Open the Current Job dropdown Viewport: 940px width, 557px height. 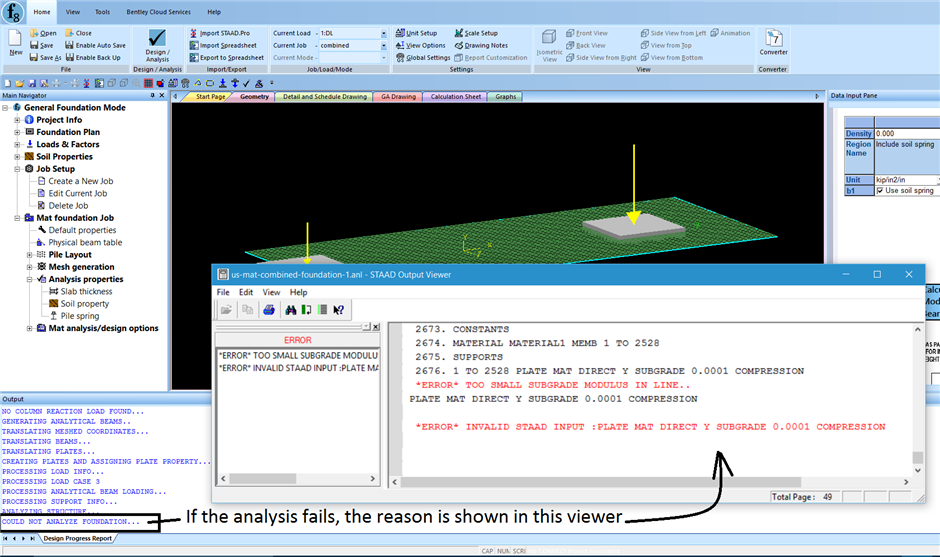click(384, 46)
